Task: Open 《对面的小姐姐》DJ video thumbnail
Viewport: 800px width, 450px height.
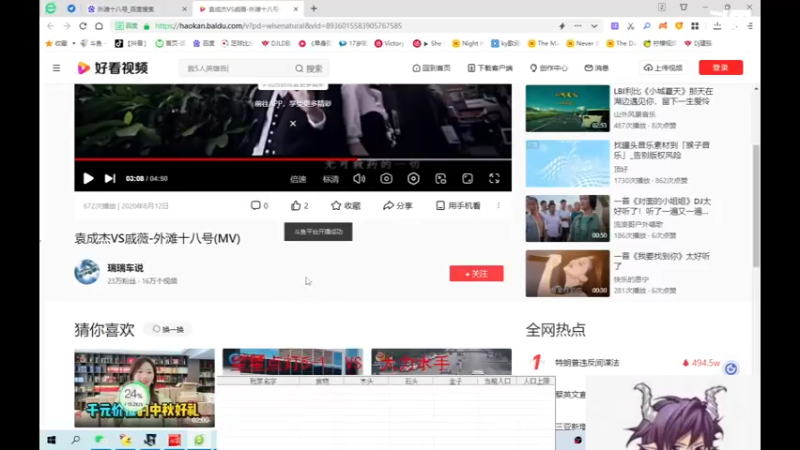Action: (567, 218)
